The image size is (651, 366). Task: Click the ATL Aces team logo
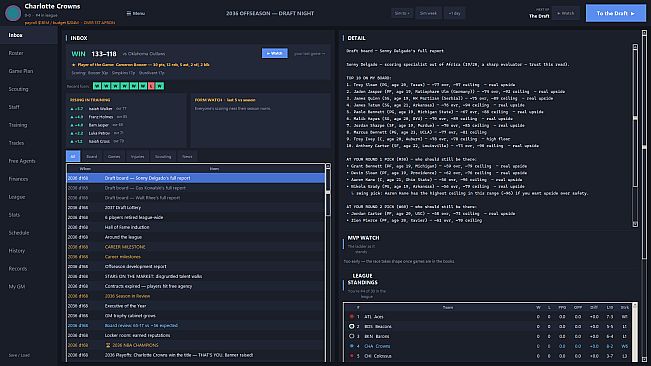coord(352,317)
